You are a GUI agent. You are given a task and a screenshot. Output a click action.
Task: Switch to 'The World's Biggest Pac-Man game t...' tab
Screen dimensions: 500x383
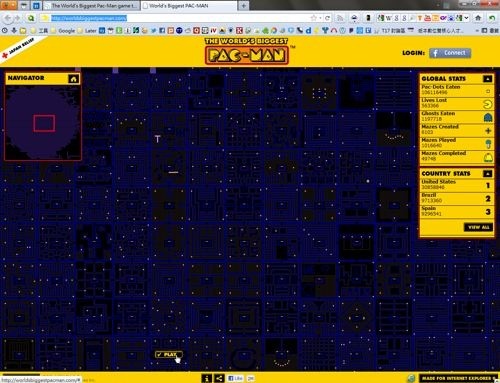click(x=91, y=6)
